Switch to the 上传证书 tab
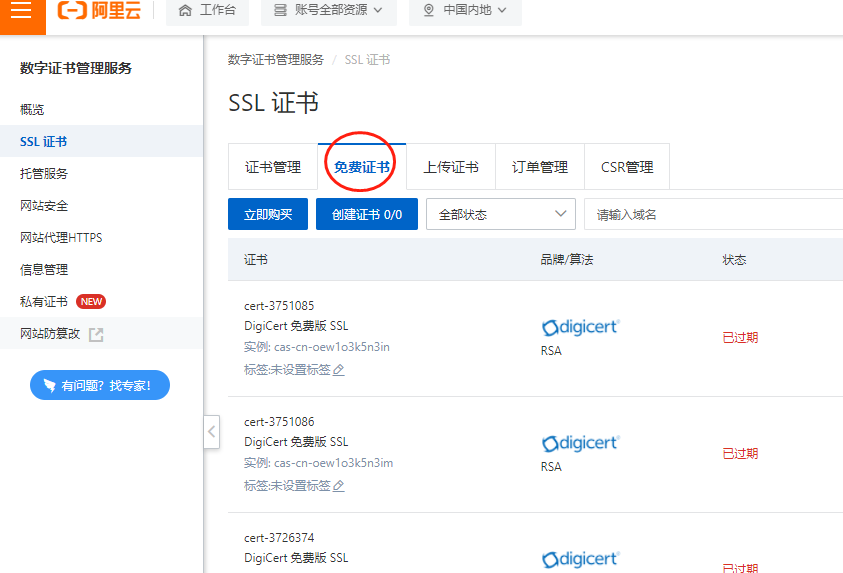843x573 pixels. point(451,167)
